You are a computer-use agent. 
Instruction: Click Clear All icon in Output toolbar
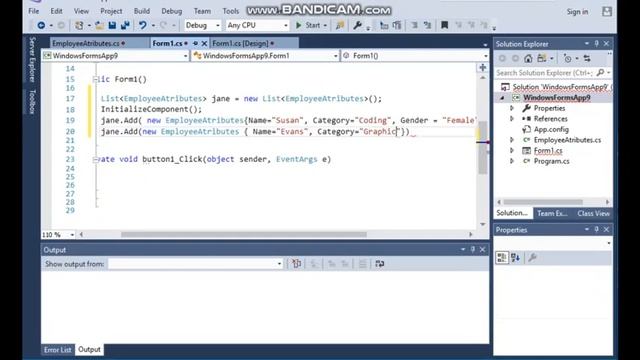(296, 264)
